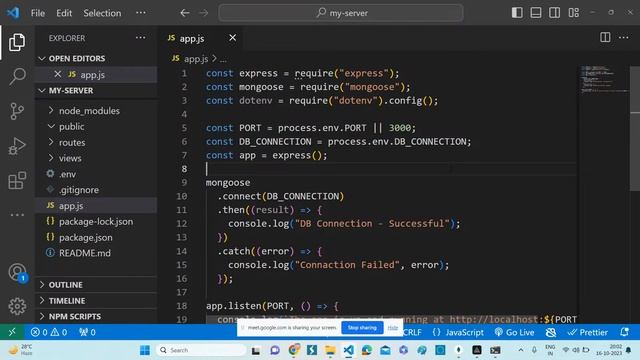This screenshot has height=360, width=640.
Task: Open the terminal app in taskbar
Action: (x=495, y=350)
